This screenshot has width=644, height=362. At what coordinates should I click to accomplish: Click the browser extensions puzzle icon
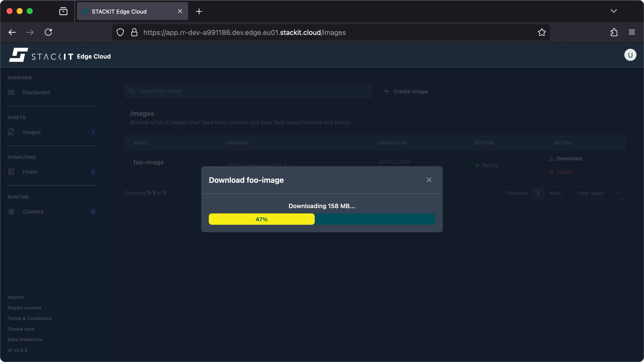coord(614,32)
